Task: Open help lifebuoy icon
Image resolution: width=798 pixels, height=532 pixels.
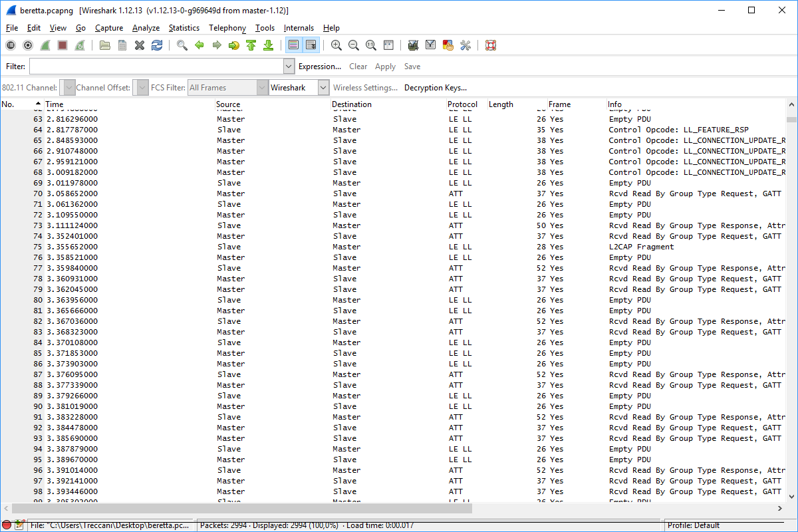Action: [491, 45]
